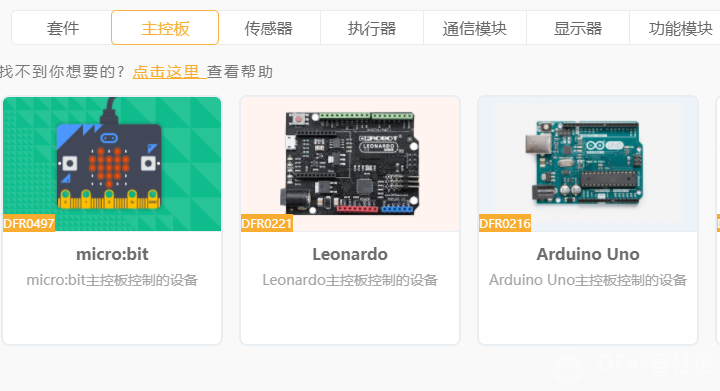Open the 显示器 tab

point(578,28)
